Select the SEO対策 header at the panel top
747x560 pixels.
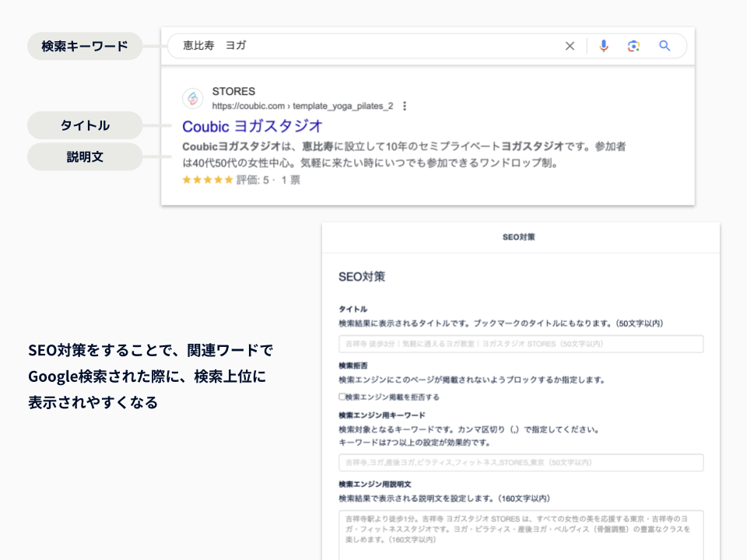click(519, 237)
